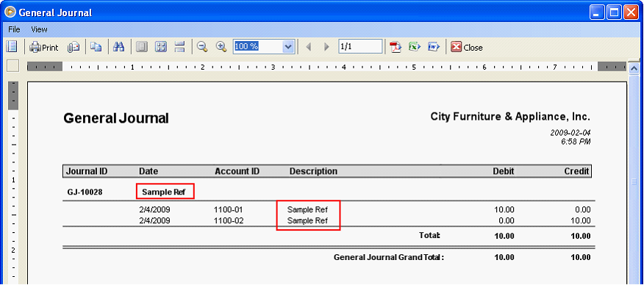The width and height of the screenshot is (644, 285).
Task: Export report to PDF
Action: click(x=395, y=47)
